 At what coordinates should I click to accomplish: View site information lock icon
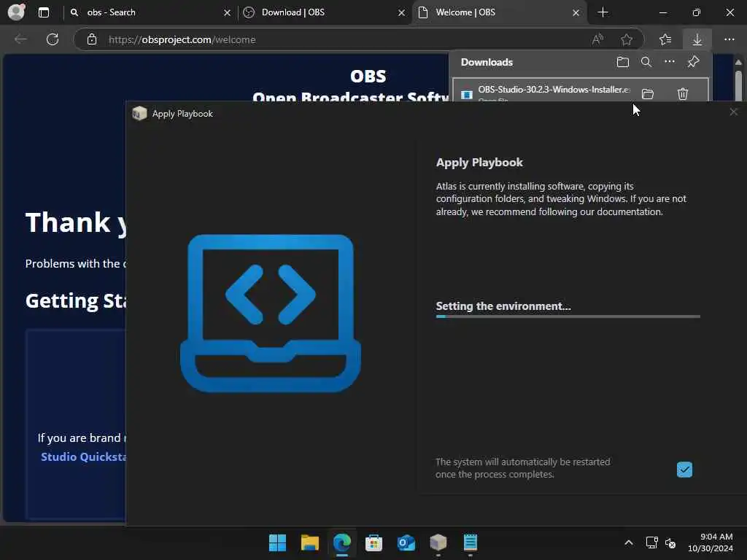pos(92,39)
